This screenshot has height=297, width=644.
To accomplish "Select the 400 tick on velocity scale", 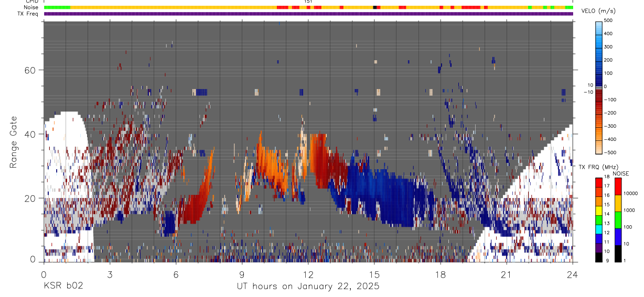I will (609, 34).
